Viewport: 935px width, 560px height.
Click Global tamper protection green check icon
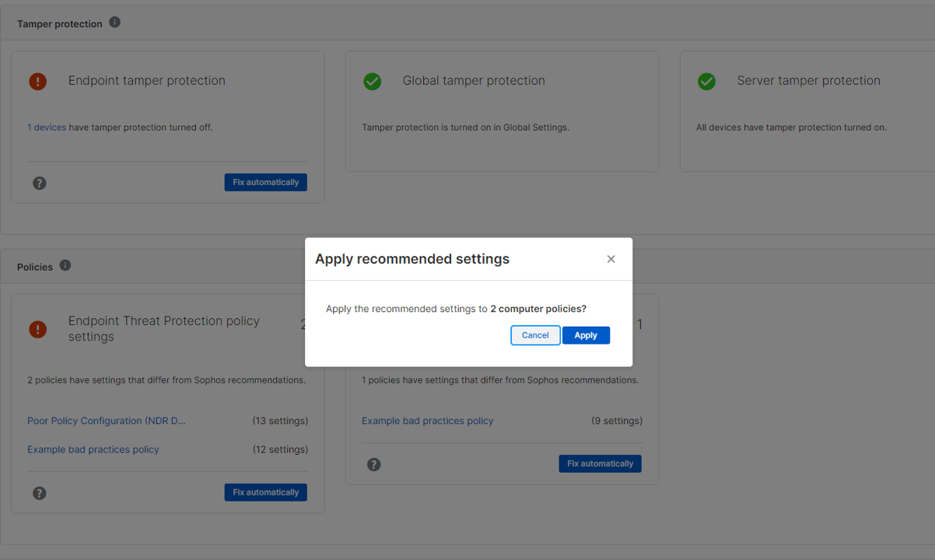coord(373,81)
